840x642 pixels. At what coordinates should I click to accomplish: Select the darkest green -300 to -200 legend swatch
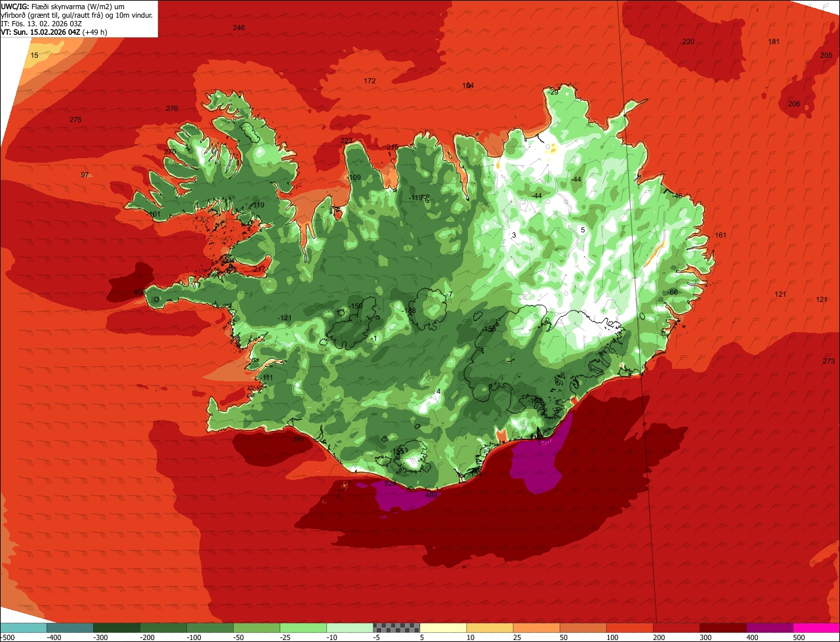point(117,628)
